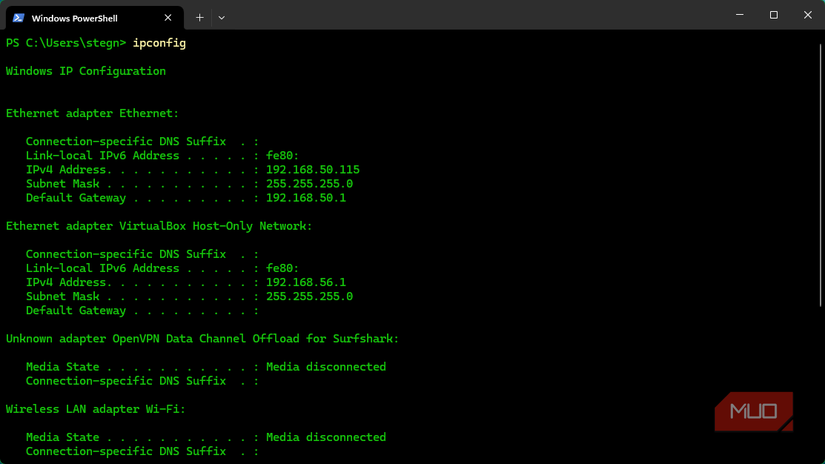This screenshot has width=825, height=464.
Task: Click the Wireless LAN adapter Wi-Fi heading
Action: (96, 409)
